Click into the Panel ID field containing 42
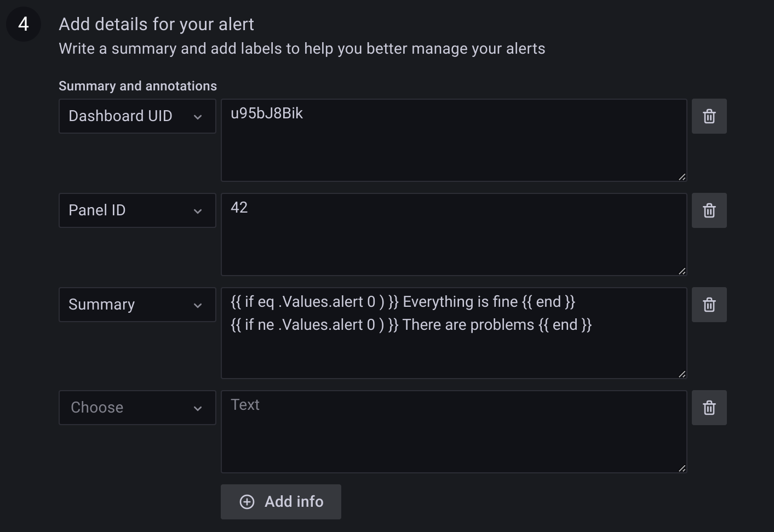Screen dimensions: 774x532 pos(454,234)
